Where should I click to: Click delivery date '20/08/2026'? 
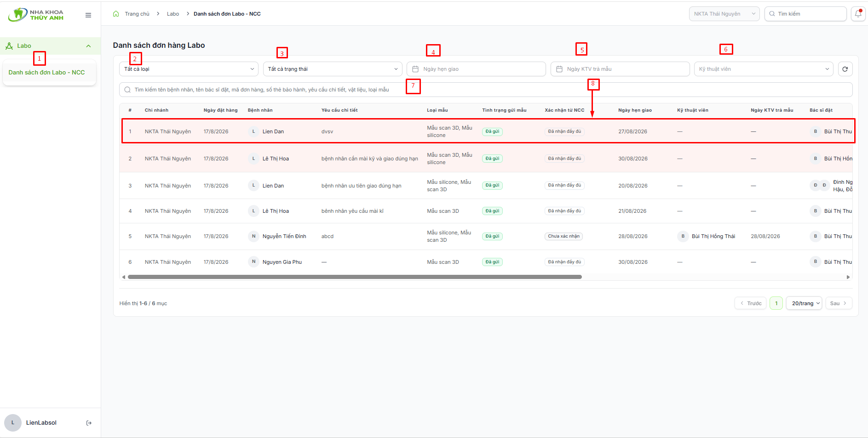(633, 186)
